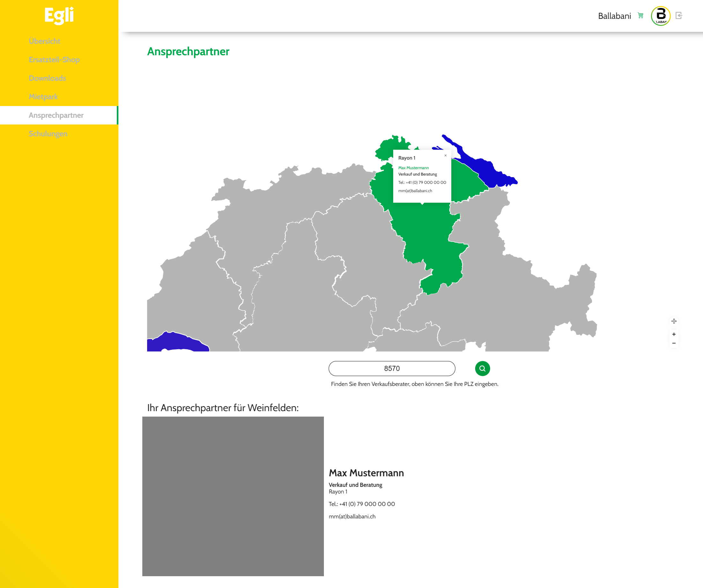This screenshot has height=588, width=703.
Task: Click the logout icon in header
Action: point(678,15)
